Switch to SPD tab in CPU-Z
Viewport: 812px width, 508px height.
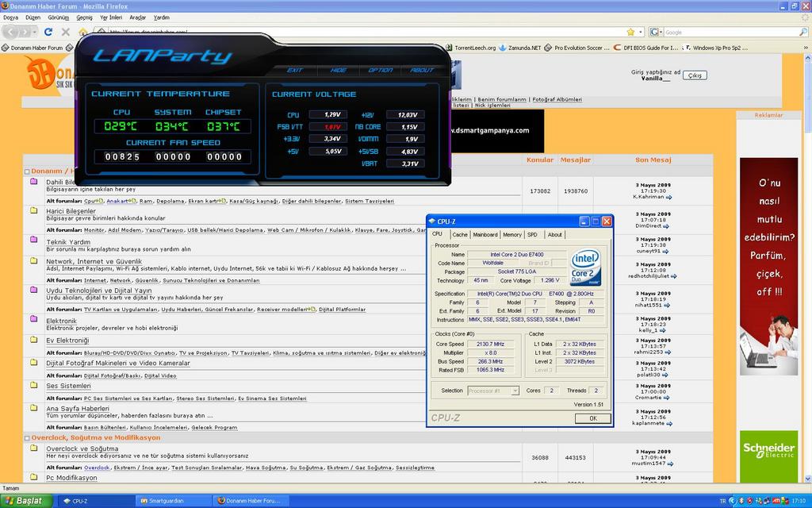532,235
